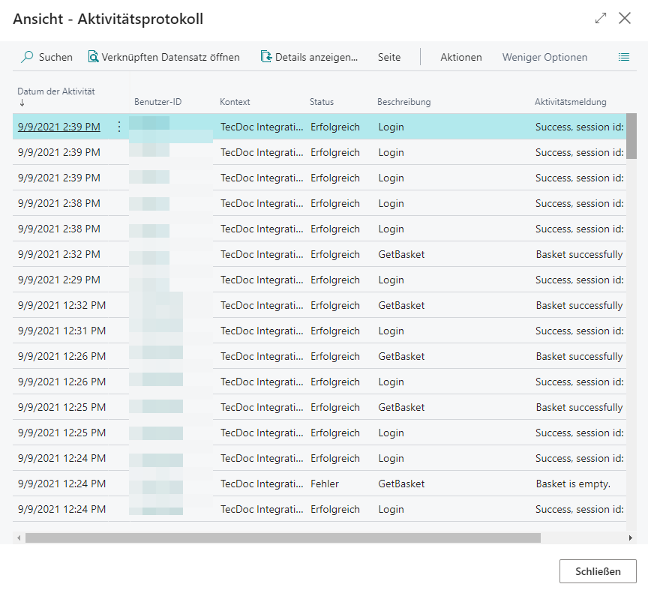Image resolution: width=648 pixels, height=596 pixels.
Task: Click GetBasket in the 2:32 PM row
Action: click(x=401, y=254)
